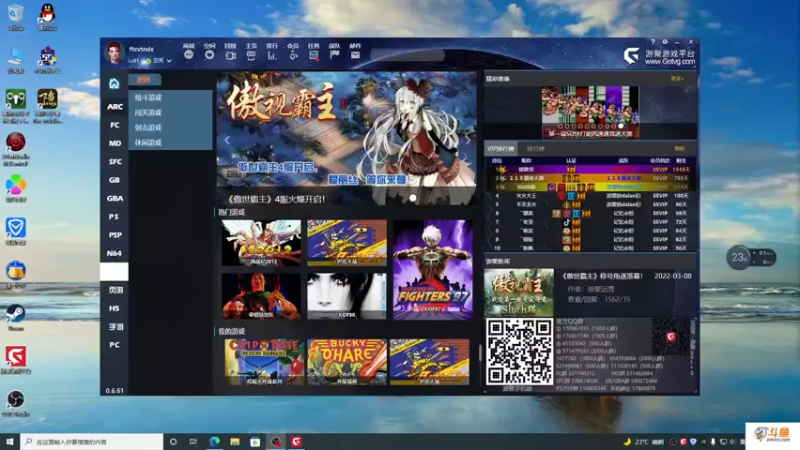
Task: Open the Windows Start menu
Action: tap(10, 441)
